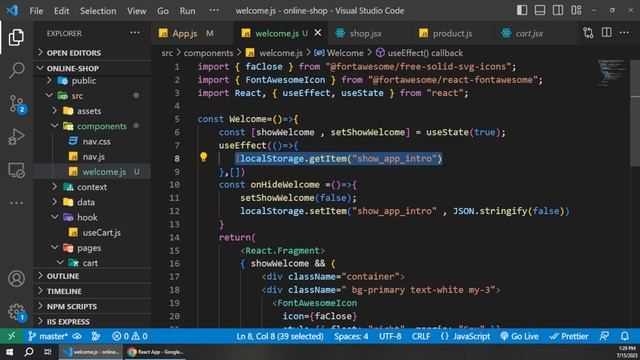Open the Accounts menu icon
The height and width of the screenshot is (360, 640).
16,279
